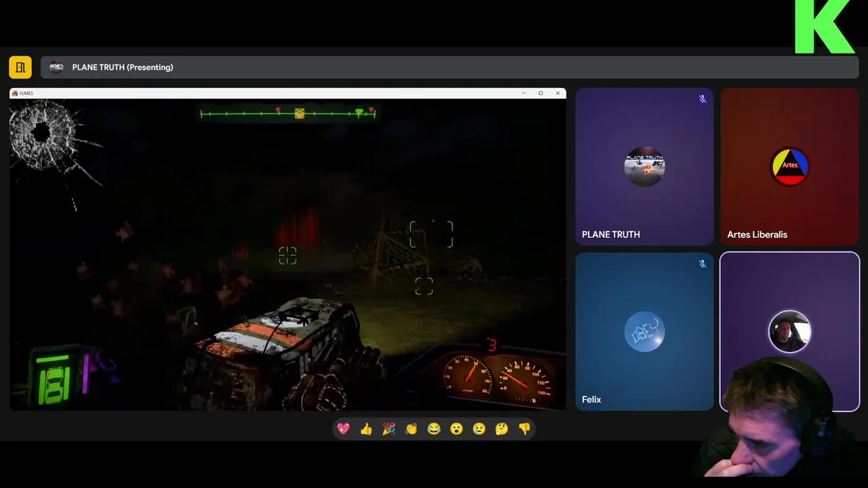This screenshot has height=488, width=868.
Task: Send the sparkling heart reaction
Action: pyautogui.click(x=344, y=428)
